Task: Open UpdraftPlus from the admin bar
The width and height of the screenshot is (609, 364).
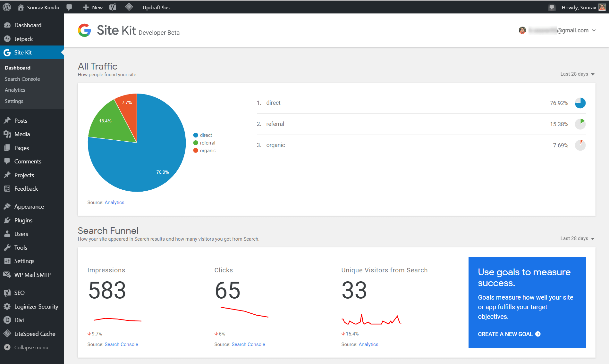Action: [156, 7]
